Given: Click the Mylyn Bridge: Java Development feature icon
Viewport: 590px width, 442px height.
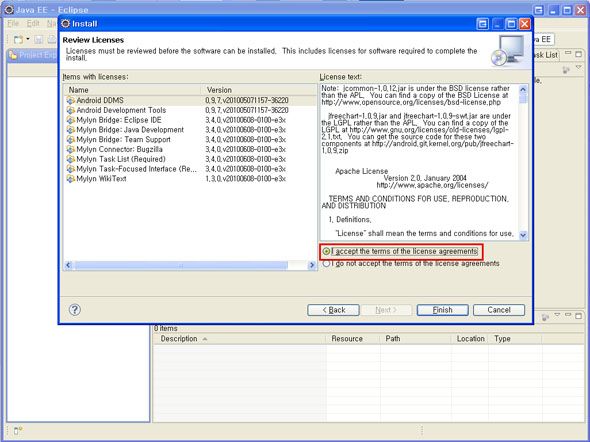Looking at the screenshot, I should click(x=70, y=130).
